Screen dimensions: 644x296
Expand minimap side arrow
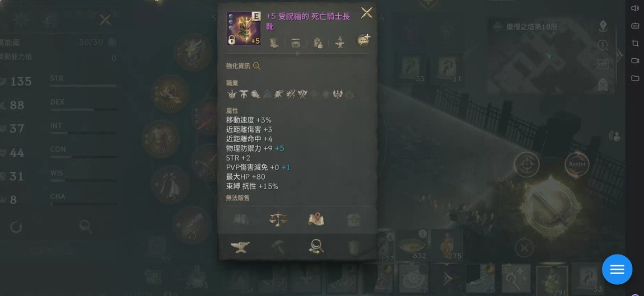tap(620, 54)
